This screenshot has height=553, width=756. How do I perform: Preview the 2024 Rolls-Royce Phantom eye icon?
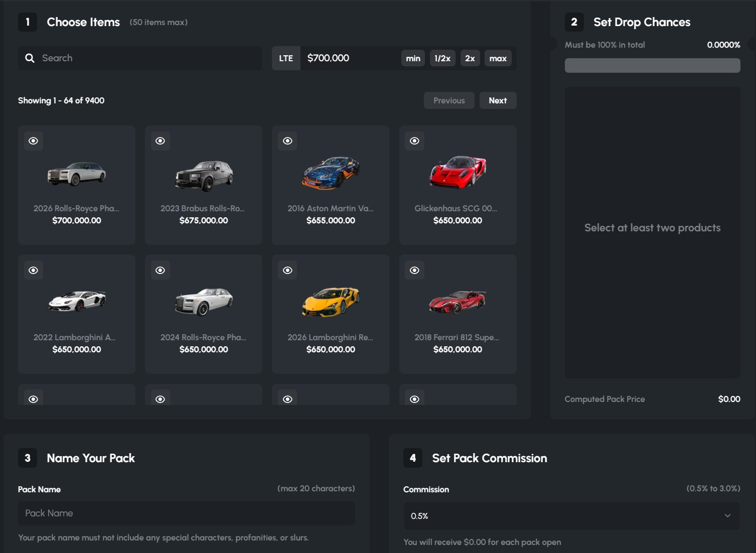click(161, 270)
